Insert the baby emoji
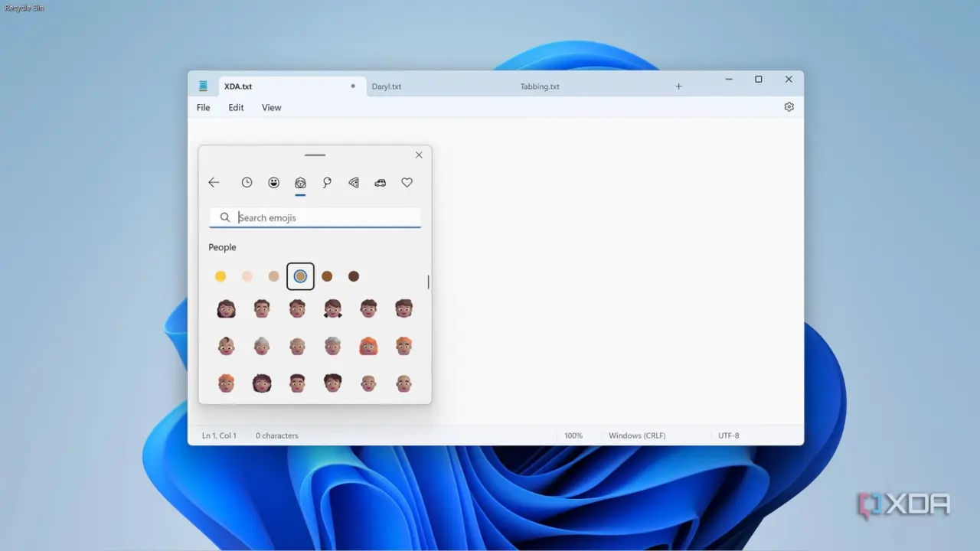 [226, 346]
